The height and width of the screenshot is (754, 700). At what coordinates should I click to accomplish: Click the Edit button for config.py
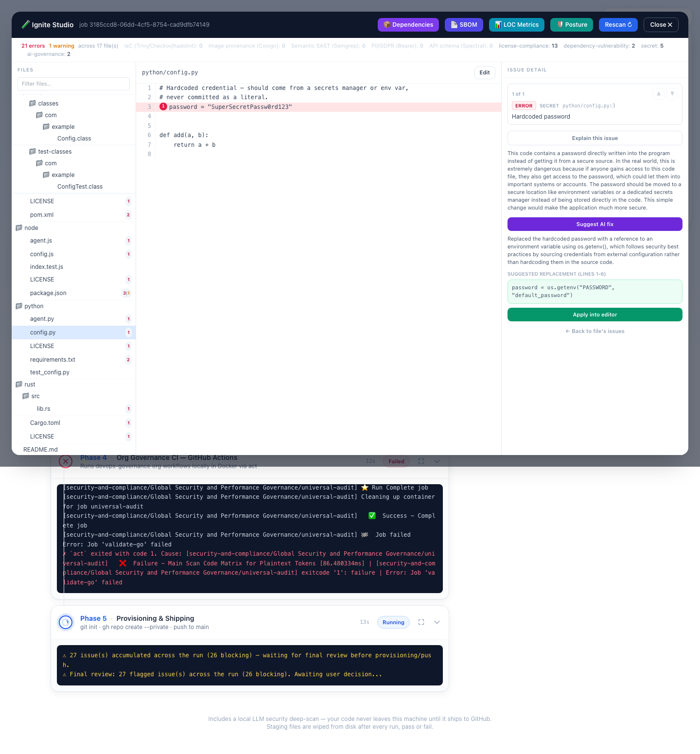coord(485,72)
